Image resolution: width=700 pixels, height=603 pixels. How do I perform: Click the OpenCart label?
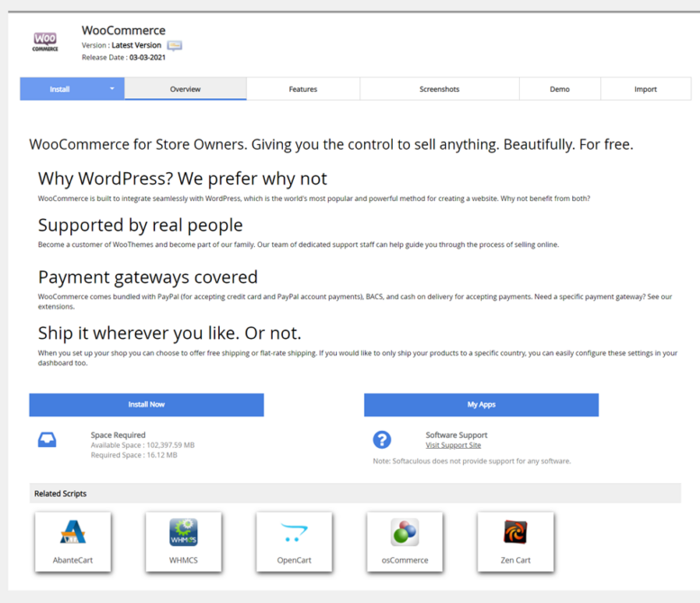295,560
